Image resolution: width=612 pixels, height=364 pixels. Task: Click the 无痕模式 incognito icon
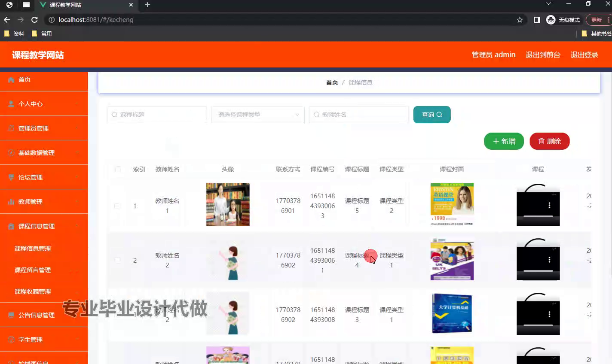coord(551,20)
